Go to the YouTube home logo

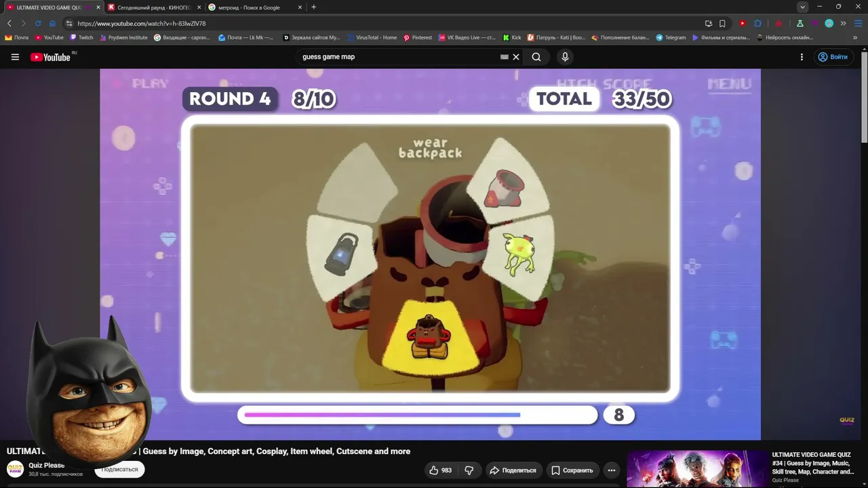pyautogui.click(x=50, y=57)
